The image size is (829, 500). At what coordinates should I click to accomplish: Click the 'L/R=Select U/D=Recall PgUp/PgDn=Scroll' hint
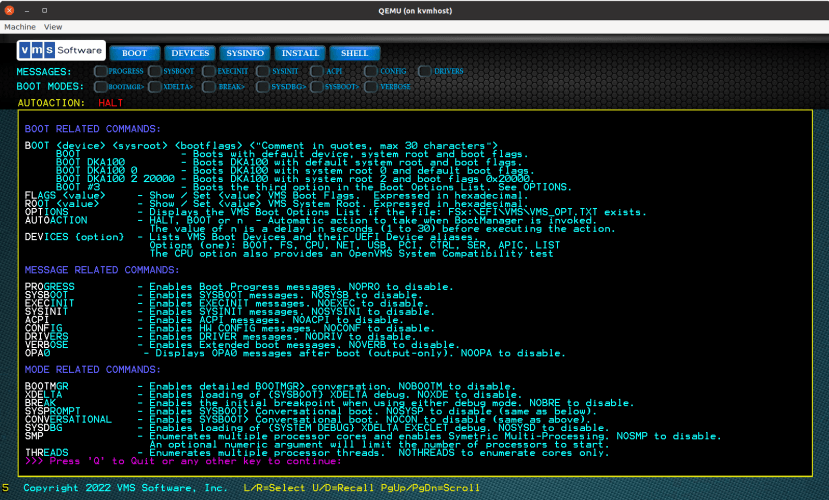coord(362,488)
